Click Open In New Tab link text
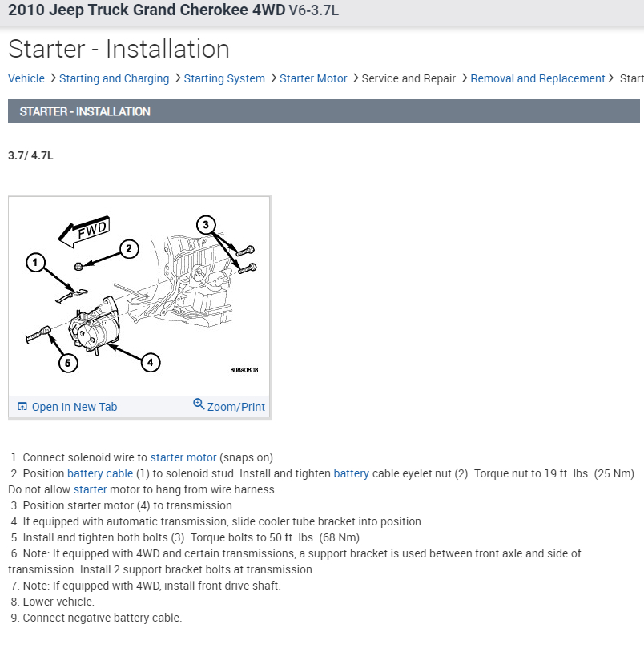This screenshot has height=664, width=644. pyautogui.click(x=74, y=407)
